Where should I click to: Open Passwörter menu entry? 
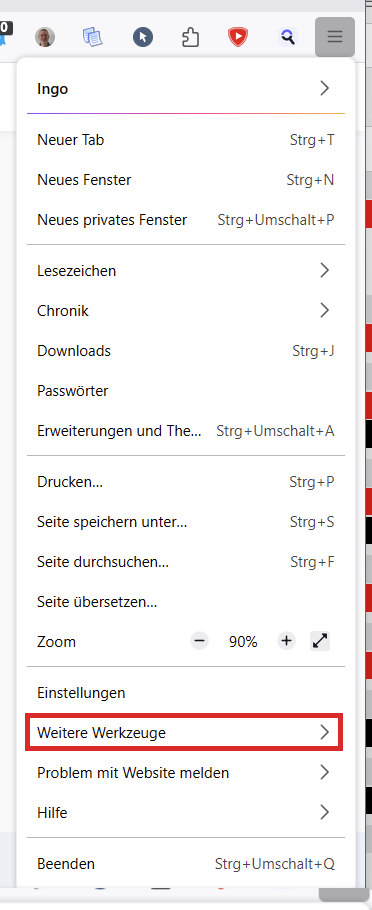[186, 391]
